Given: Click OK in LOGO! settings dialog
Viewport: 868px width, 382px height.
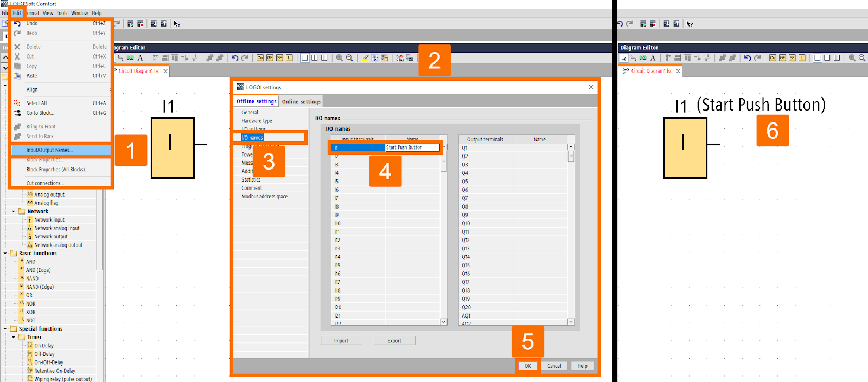Looking at the screenshot, I should [527, 366].
